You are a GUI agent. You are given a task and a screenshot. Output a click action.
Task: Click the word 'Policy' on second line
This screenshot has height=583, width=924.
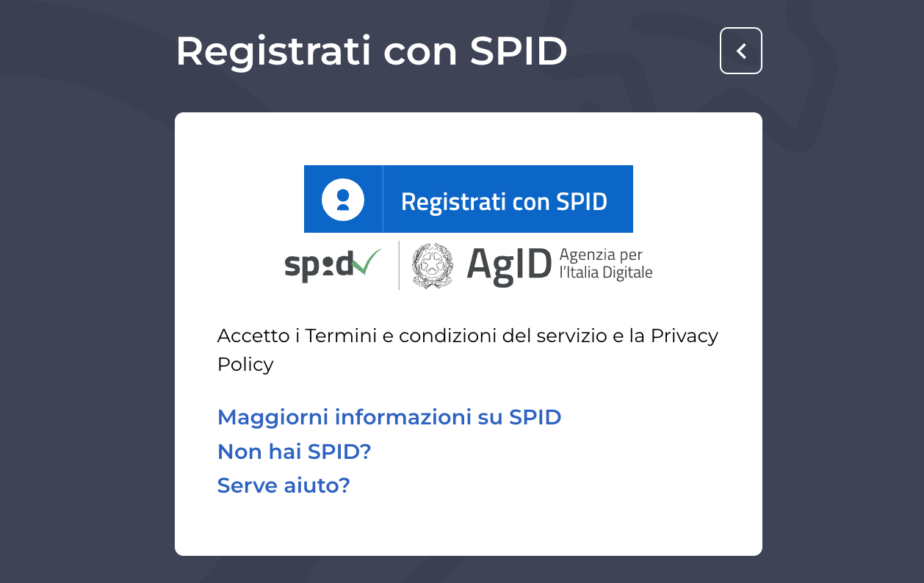(x=245, y=364)
